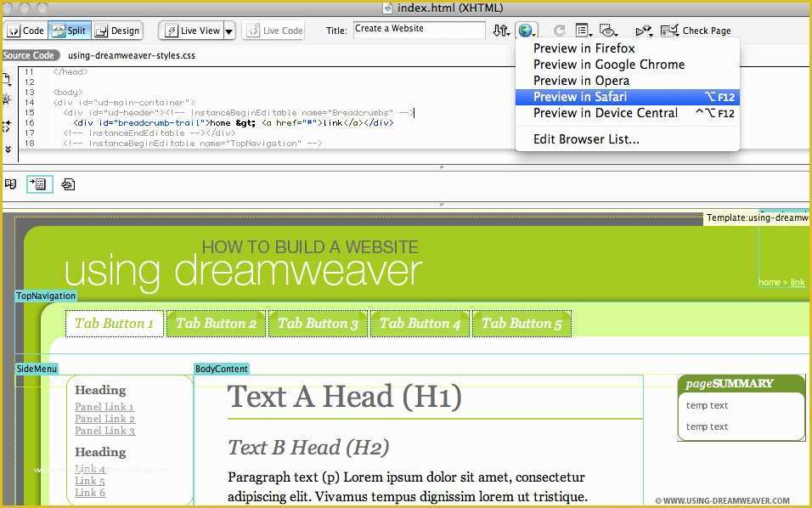Switch to Code view
The width and height of the screenshot is (812, 508).
pos(25,31)
